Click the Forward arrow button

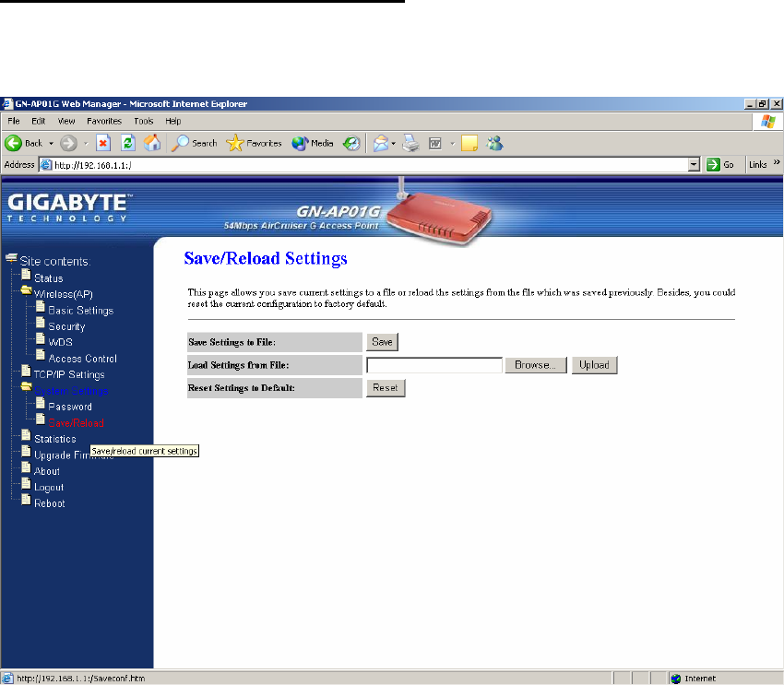(68, 144)
